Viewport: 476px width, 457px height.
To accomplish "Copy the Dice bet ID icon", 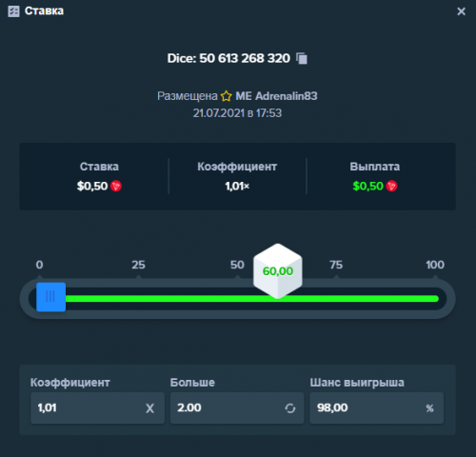I will point(302,58).
